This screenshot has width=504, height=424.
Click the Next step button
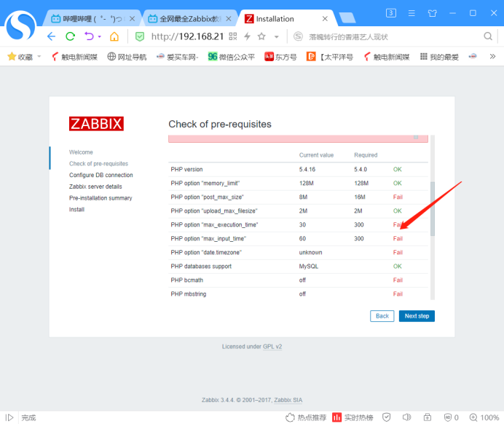[417, 316]
